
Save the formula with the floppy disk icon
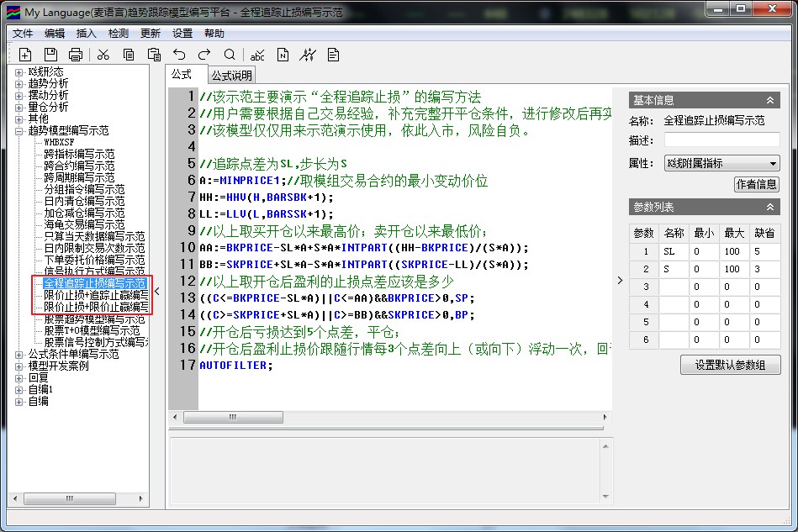tap(50, 55)
